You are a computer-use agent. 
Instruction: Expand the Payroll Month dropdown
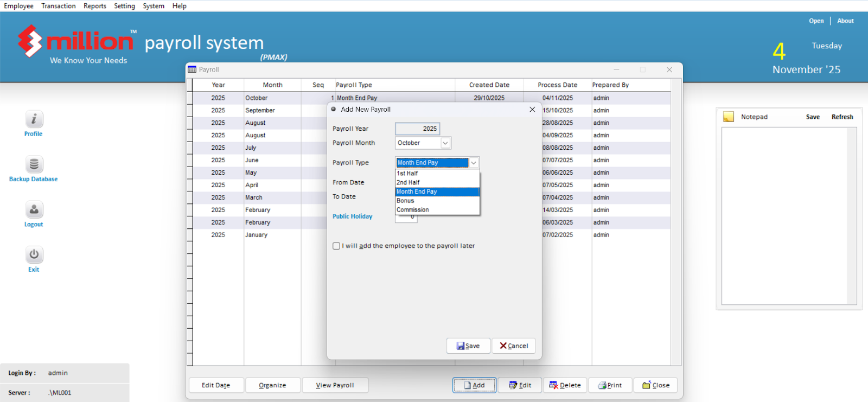(x=445, y=143)
